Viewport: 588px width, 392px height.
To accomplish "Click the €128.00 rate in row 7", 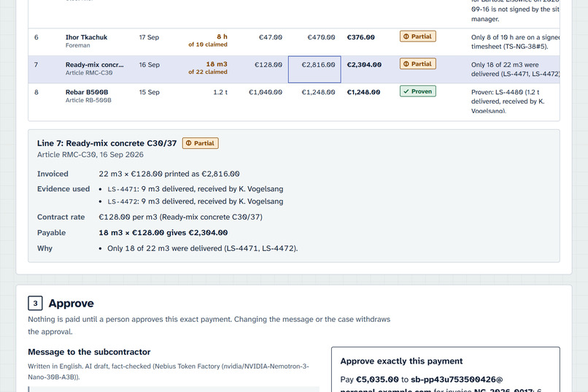I will [268, 64].
